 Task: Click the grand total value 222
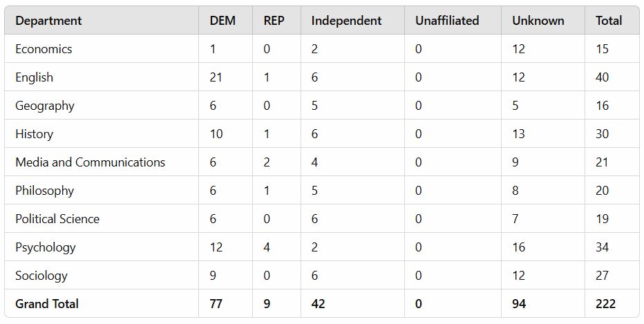[605, 304]
